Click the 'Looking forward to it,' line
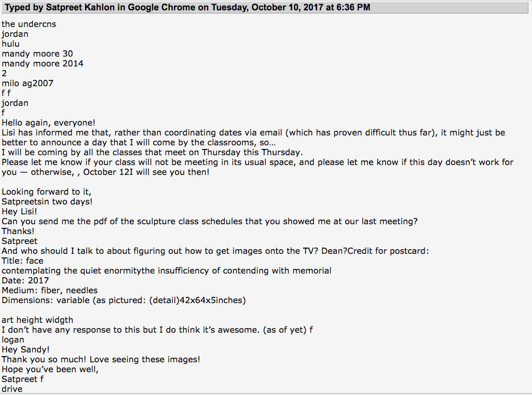The image size is (532, 395). (x=47, y=192)
